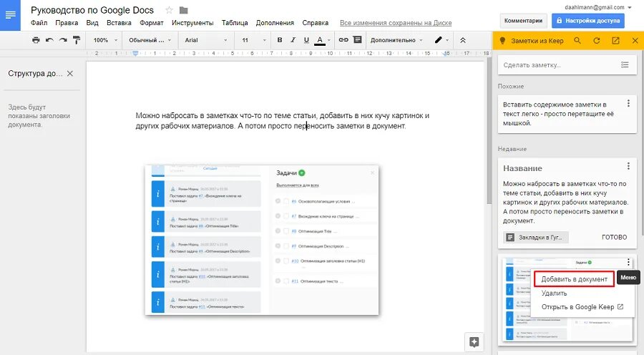
Task: Open the Справка menu
Action: coord(315,23)
